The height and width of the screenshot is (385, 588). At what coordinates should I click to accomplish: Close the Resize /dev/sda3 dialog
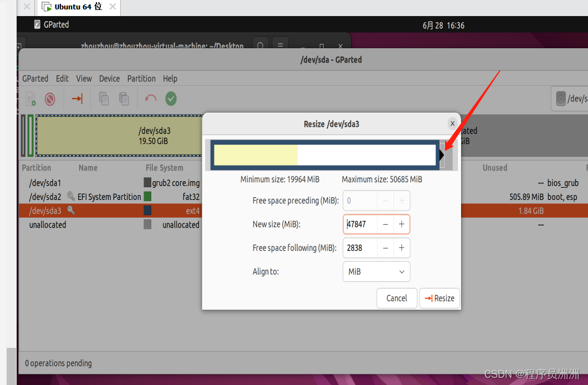[453, 124]
